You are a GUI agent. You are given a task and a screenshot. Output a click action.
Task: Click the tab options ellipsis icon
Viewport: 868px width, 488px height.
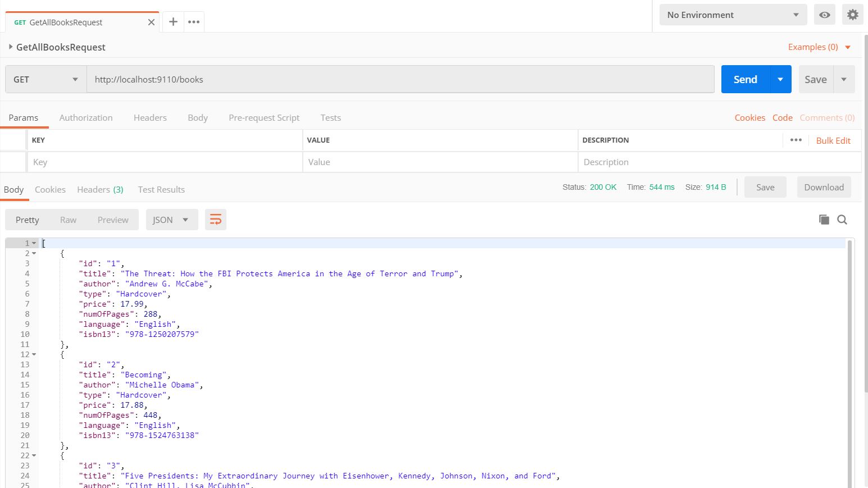coord(194,22)
